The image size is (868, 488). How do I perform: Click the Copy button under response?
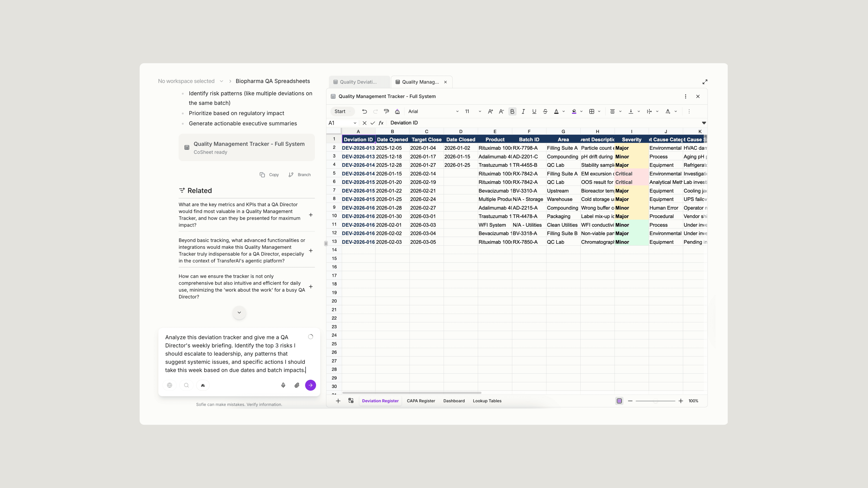pos(269,174)
